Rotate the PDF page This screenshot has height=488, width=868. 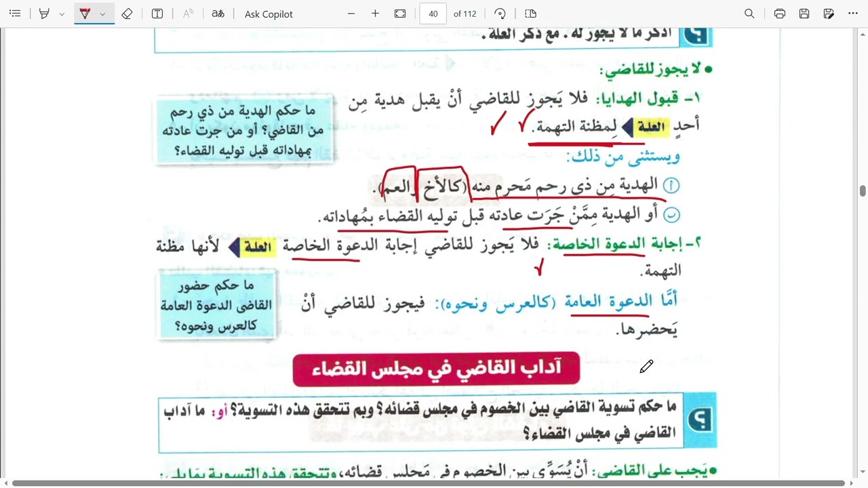click(x=500, y=14)
